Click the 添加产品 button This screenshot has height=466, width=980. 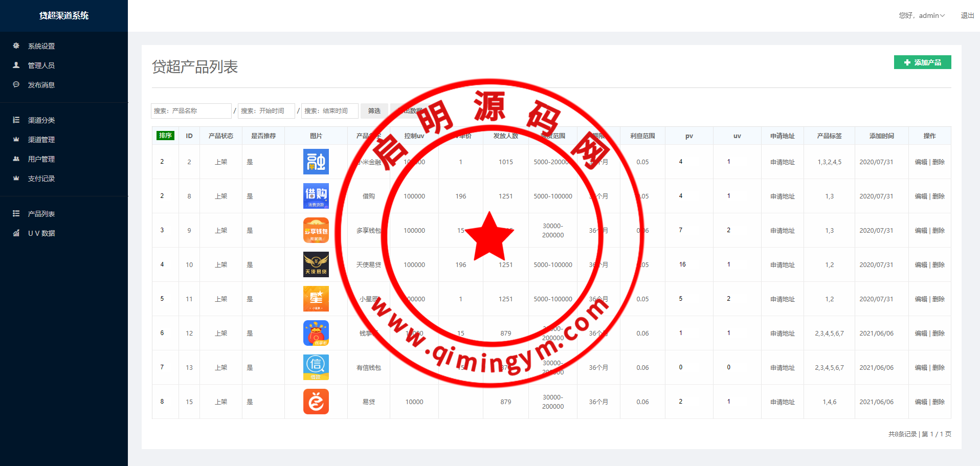pyautogui.click(x=922, y=62)
